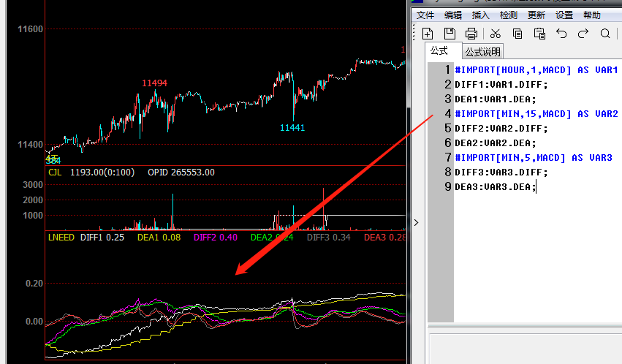Print the formula with the printer icon

[471, 34]
